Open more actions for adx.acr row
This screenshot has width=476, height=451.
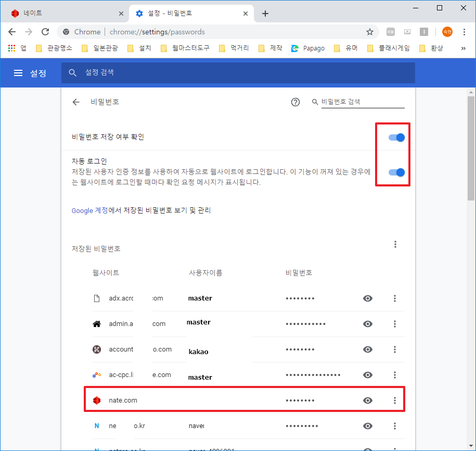[x=395, y=298]
